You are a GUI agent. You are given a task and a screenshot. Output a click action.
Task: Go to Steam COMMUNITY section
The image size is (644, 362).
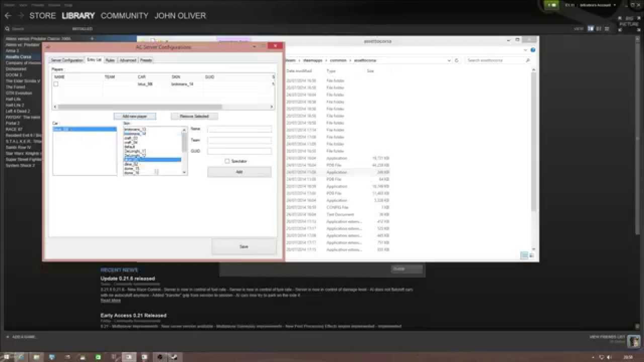tap(124, 16)
